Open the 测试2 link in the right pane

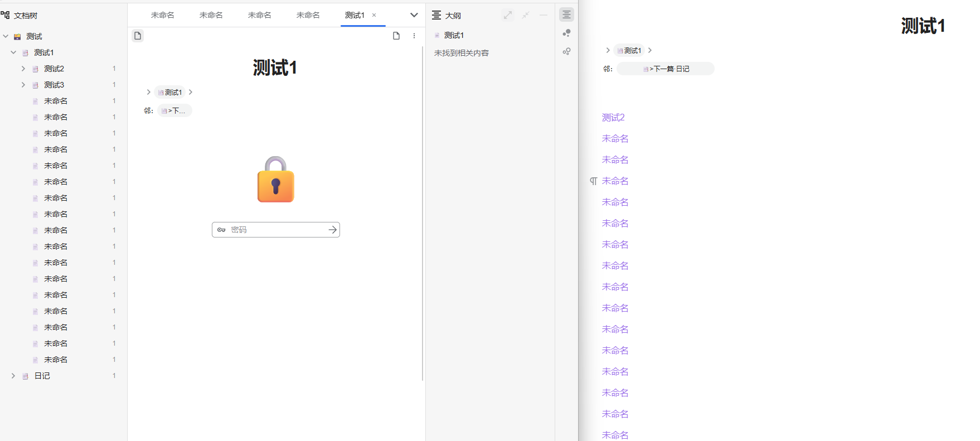tap(613, 118)
